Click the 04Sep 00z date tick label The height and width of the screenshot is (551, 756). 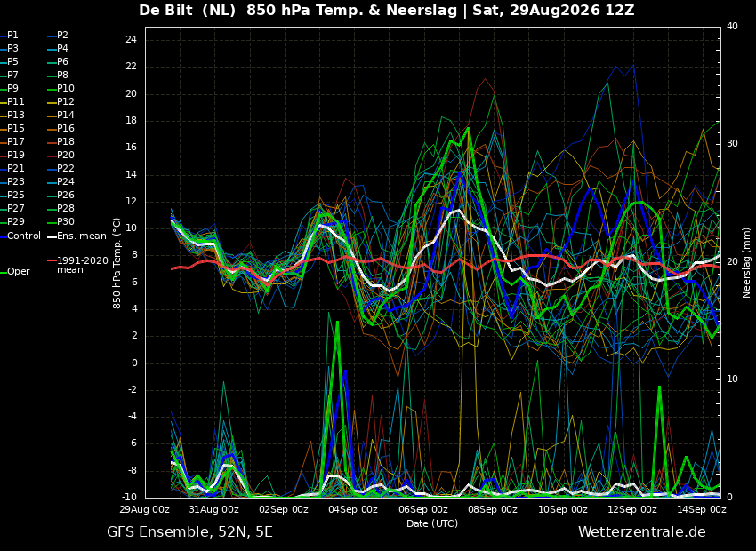(352, 509)
